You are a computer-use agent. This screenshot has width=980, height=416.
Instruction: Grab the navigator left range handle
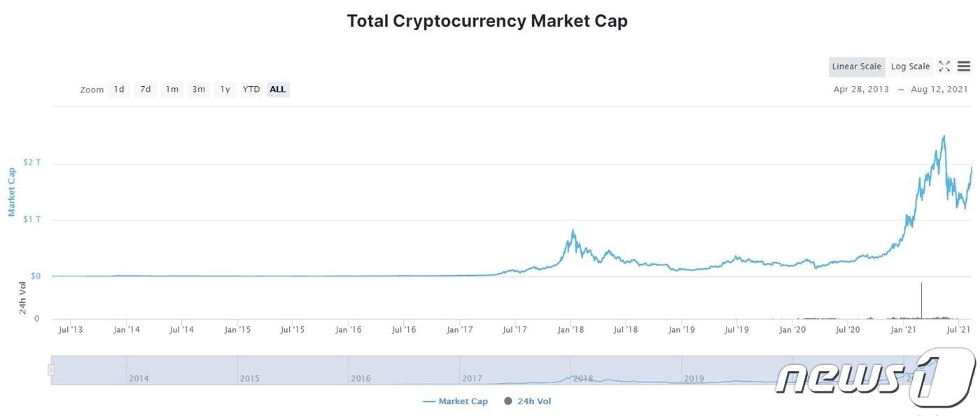pos(51,370)
